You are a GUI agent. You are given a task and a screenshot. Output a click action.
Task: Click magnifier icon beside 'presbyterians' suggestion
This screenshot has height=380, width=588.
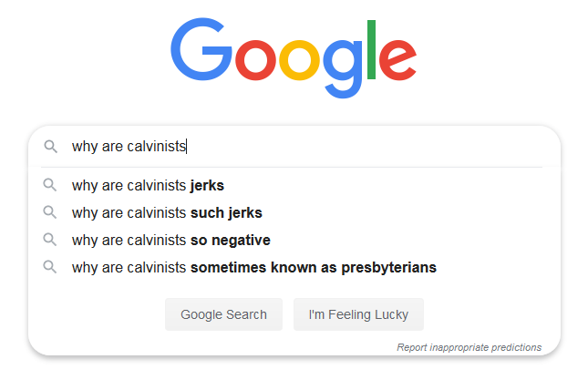point(50,267)
